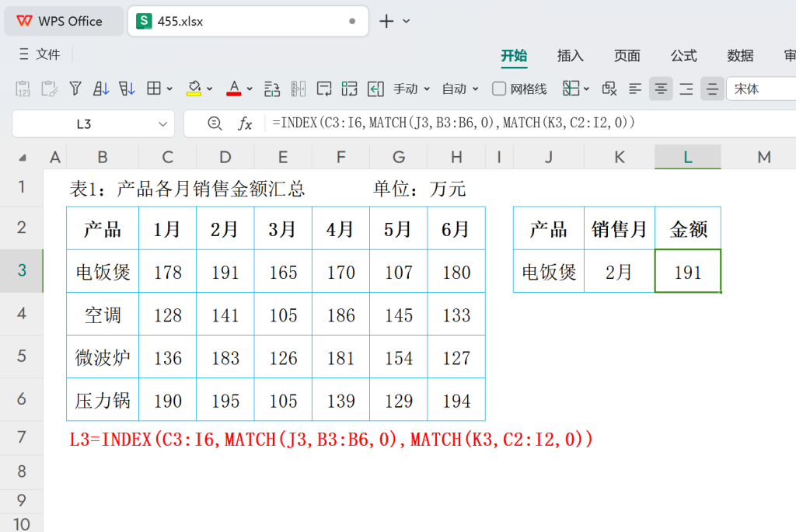Click the freeze panes icon
This screenshot has height=532, width=796.
[571, 89]
